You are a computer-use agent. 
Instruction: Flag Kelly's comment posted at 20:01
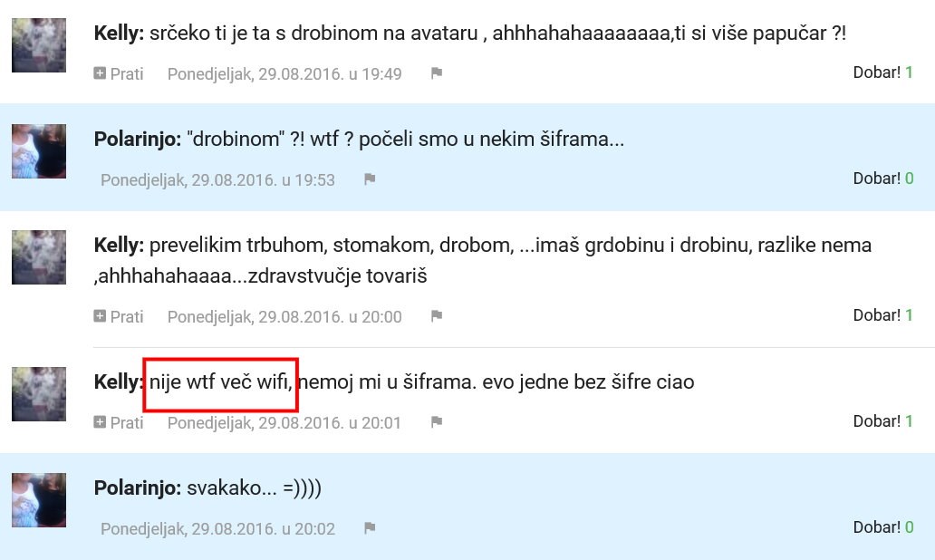pos(437,421)
